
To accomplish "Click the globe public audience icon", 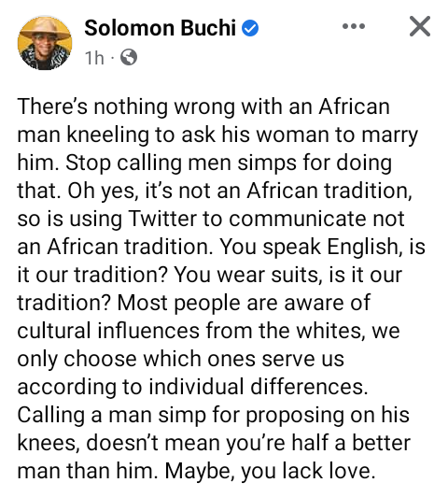I will click(129, 58).
